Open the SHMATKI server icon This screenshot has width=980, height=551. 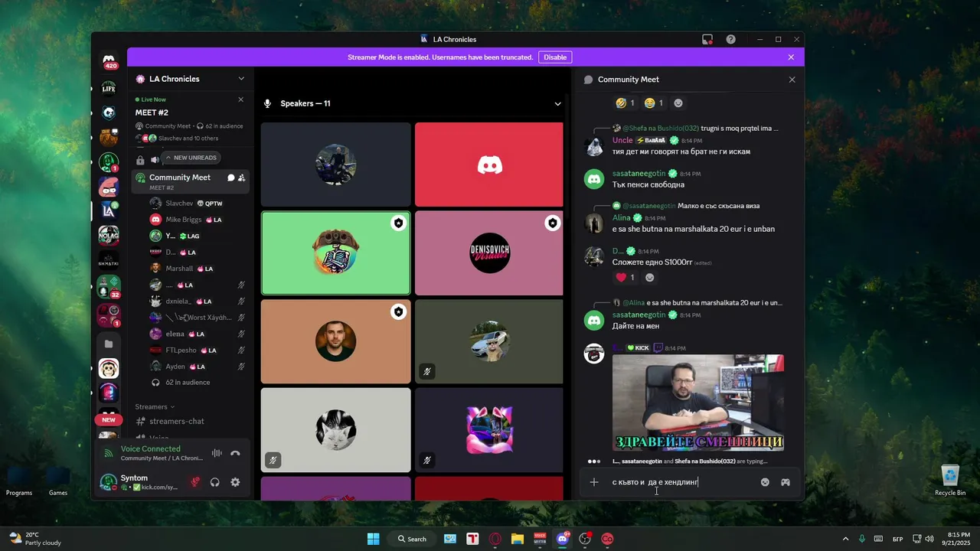click(x=109, y=262)
